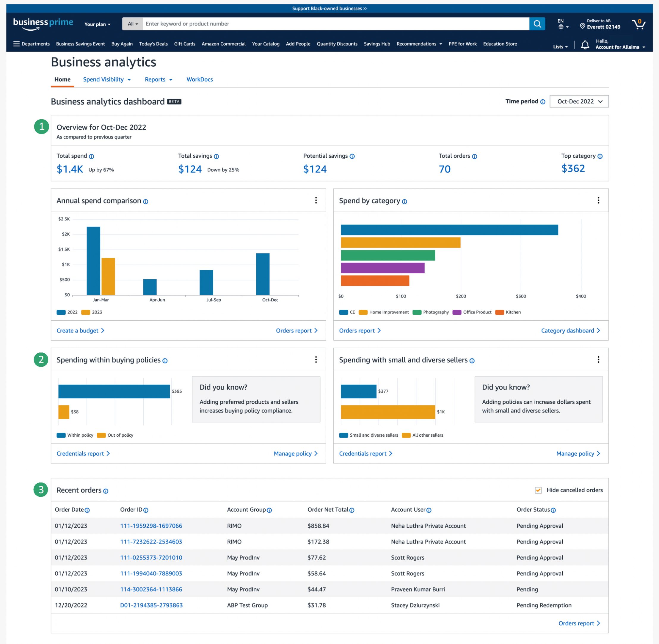Open Business Savings Event nav item

coord(81,44)
